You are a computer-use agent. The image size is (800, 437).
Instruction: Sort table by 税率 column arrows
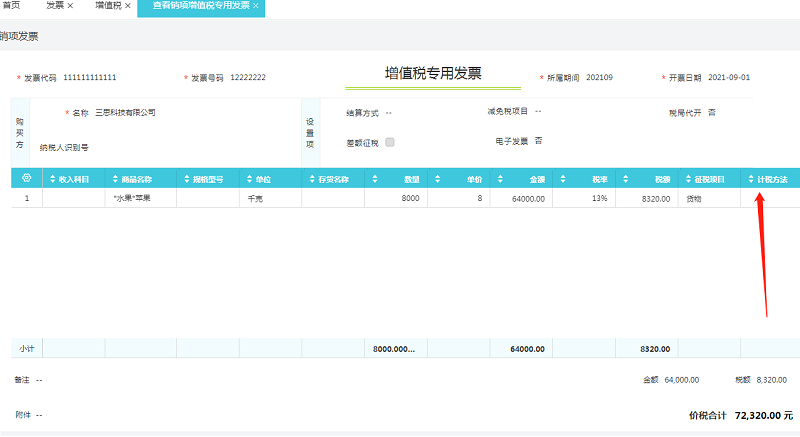(562, 180)
